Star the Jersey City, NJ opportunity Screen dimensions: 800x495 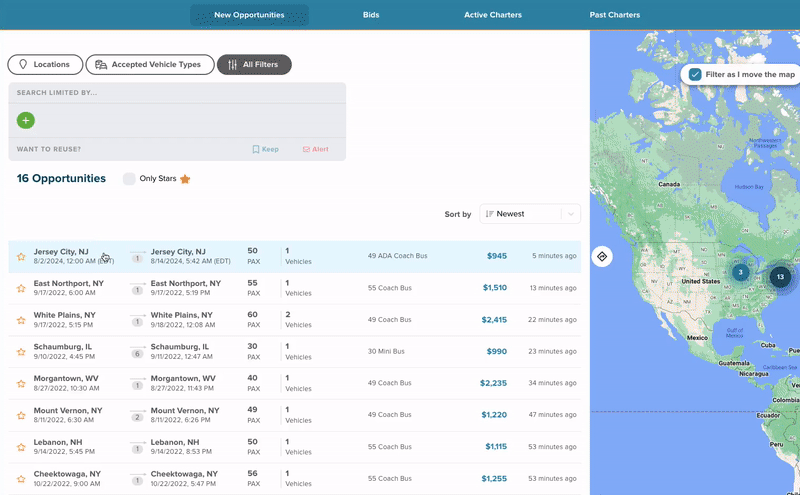21,257
